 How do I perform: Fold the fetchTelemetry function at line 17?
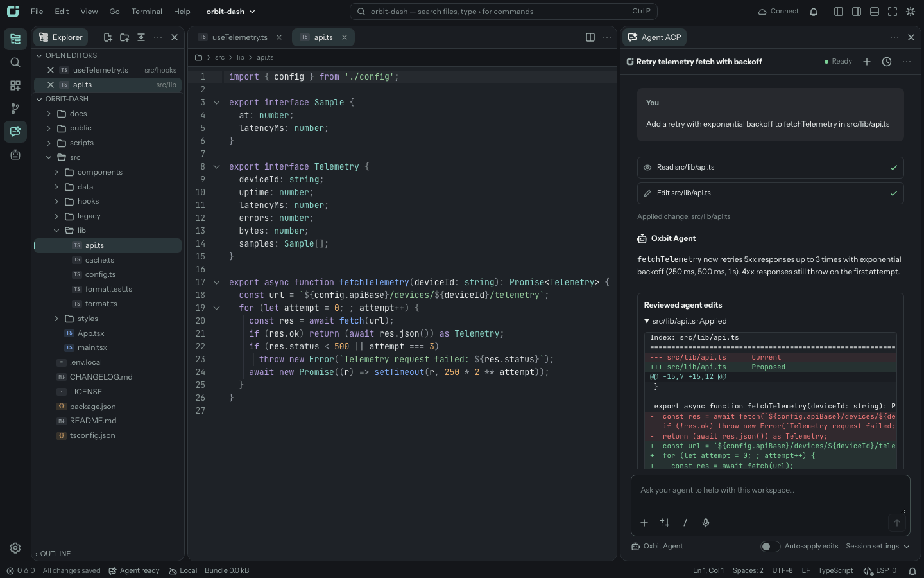pos(217,282)
